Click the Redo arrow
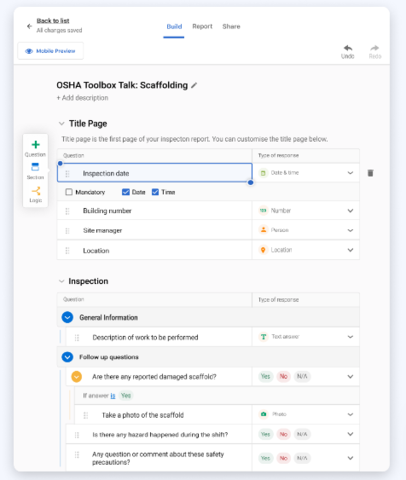The width and height of the screenshot is (406, 480). click(375, 48)
